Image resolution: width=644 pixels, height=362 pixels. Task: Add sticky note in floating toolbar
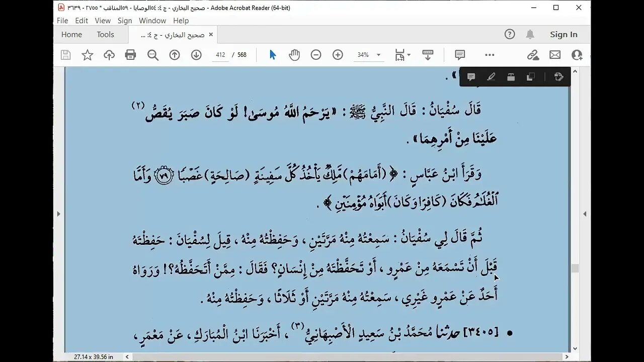(471, 77)
